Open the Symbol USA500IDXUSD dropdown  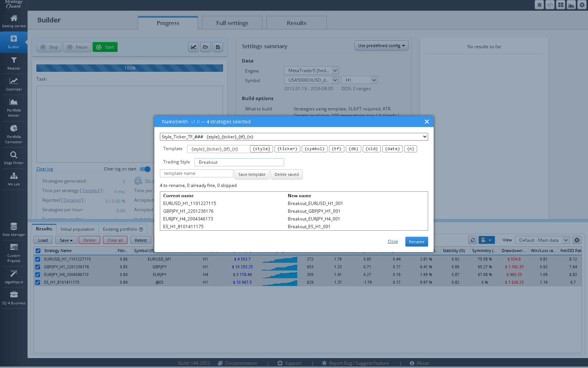click(x=311, y=80)
